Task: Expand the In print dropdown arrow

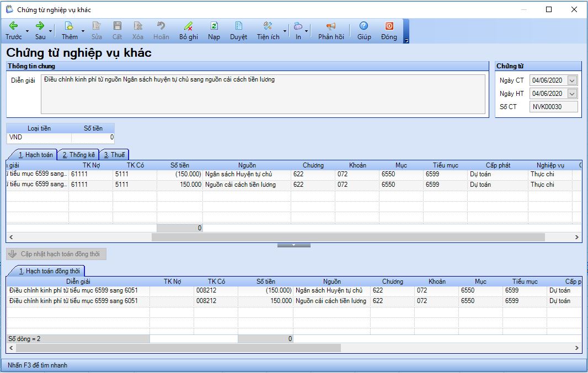Action: [x=306, y=31]
